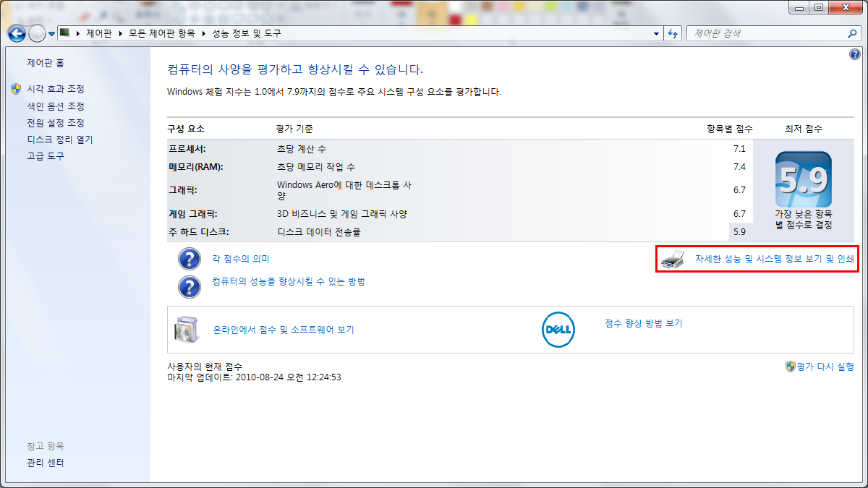Click the 5.9 hard disk subscore
Screen dimensions: 868x488
pyautogui.click(x=739, y=232)
